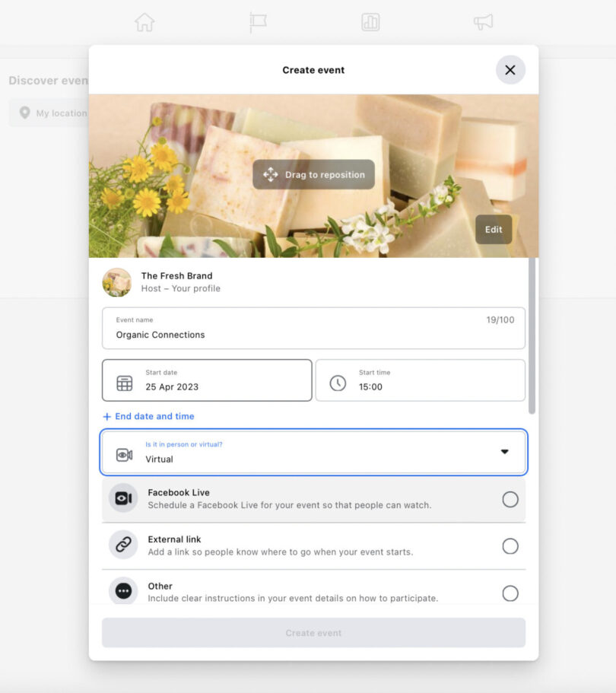This screenshot has height=693, width=616.
Task: Click the Edit cover photo button
Action: point(494,230)
